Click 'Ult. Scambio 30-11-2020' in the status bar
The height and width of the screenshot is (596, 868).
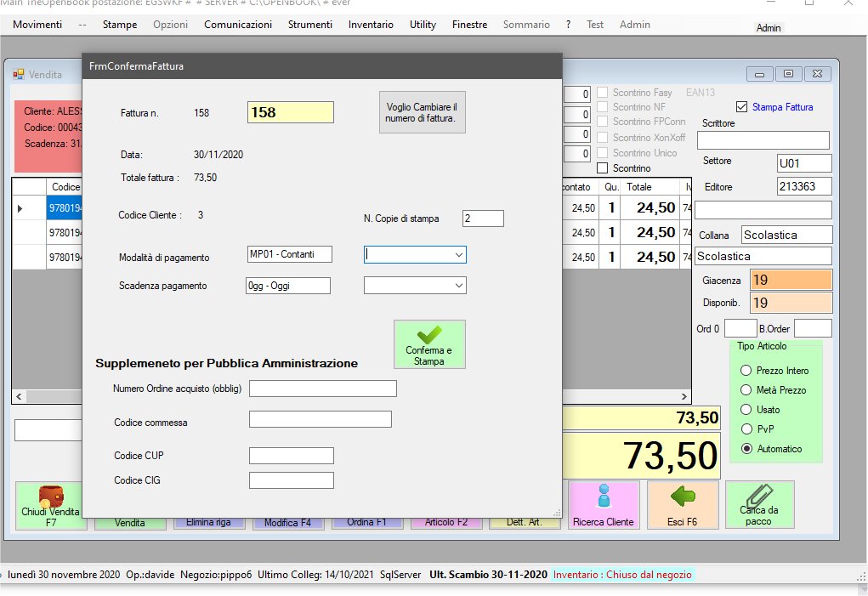[488, 575]
